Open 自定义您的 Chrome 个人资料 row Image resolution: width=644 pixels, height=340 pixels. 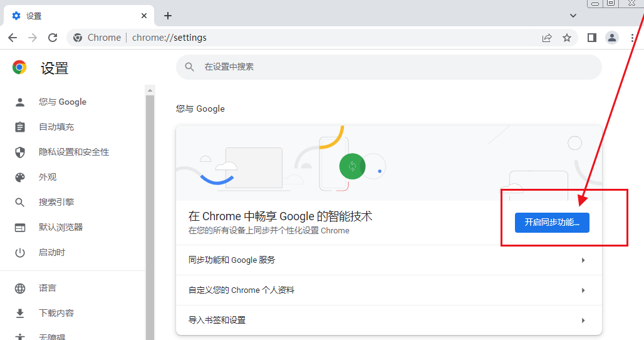point(389,290)
